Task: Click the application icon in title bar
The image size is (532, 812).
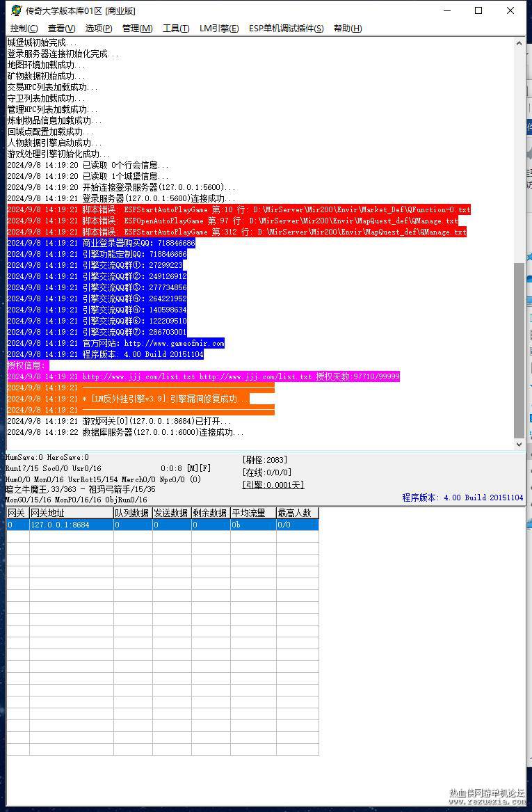Action: click(17, 10)
